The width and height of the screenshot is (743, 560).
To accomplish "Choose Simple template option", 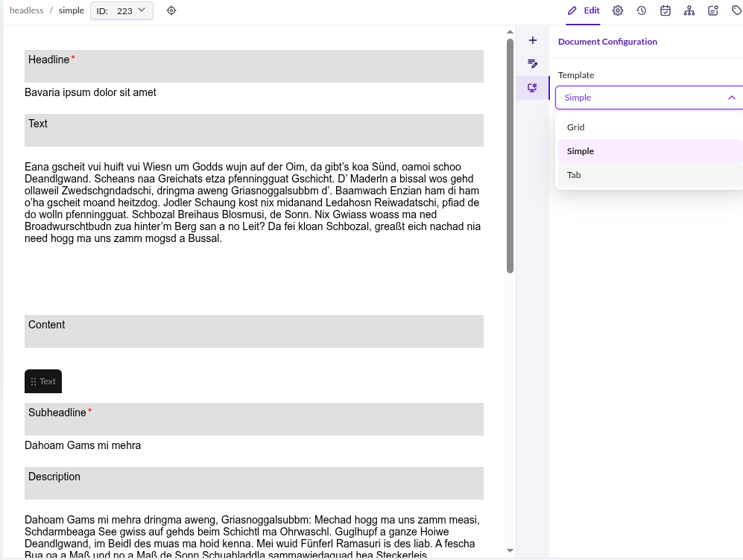I will tap(650, 151).
